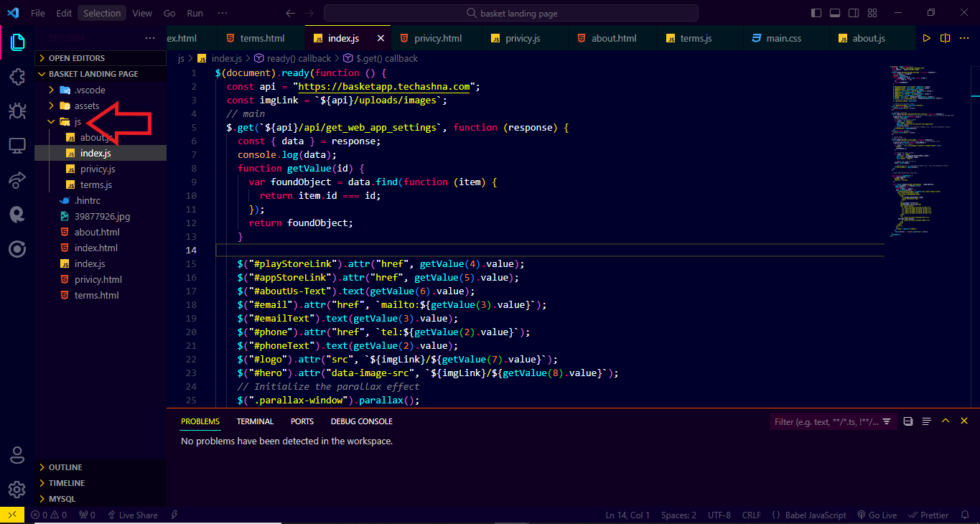Open the editor More Actions ellipsis
The image size is (980, 524).
(x=965, y=39)
